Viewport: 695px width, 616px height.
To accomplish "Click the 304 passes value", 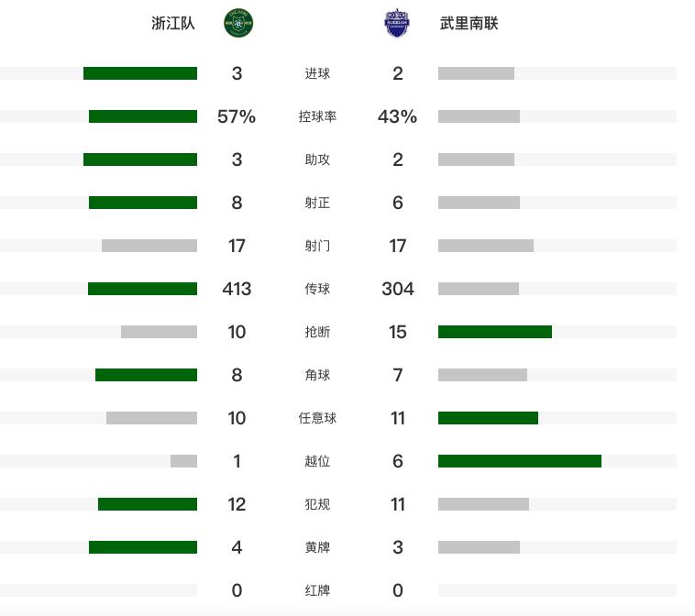I will pos(398,289).
